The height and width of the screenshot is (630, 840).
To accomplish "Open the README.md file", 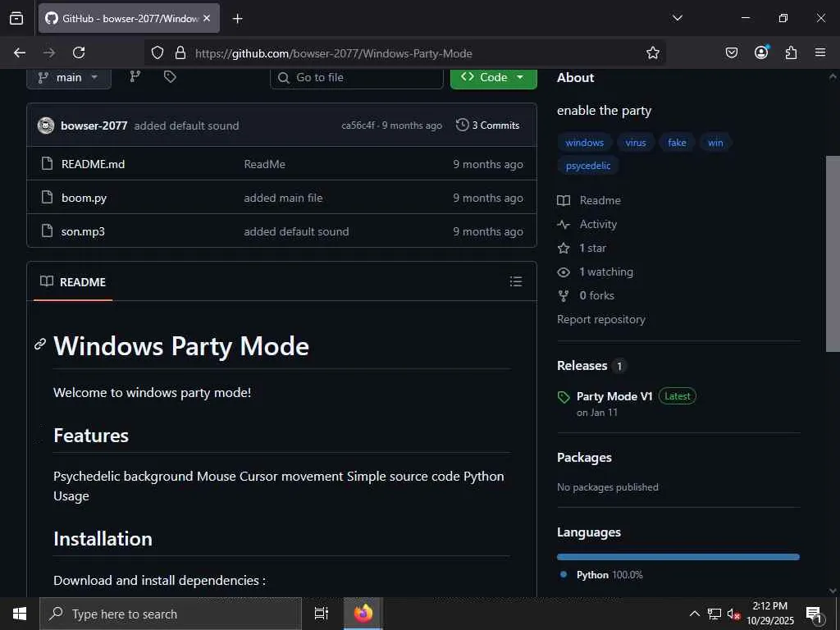I will [94, 164].
